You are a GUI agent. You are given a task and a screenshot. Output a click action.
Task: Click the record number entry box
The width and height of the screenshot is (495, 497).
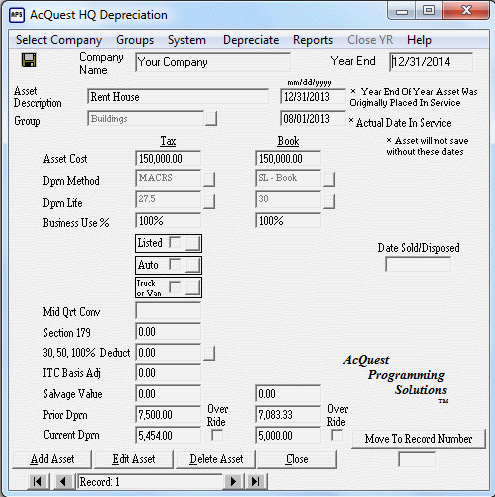tap(417, 459)
